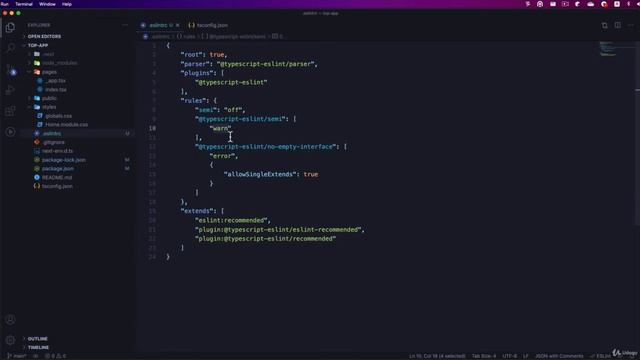Open the Source Control view icon
The width and height of the screenshot is (640, 360).
tap(11, 69)
